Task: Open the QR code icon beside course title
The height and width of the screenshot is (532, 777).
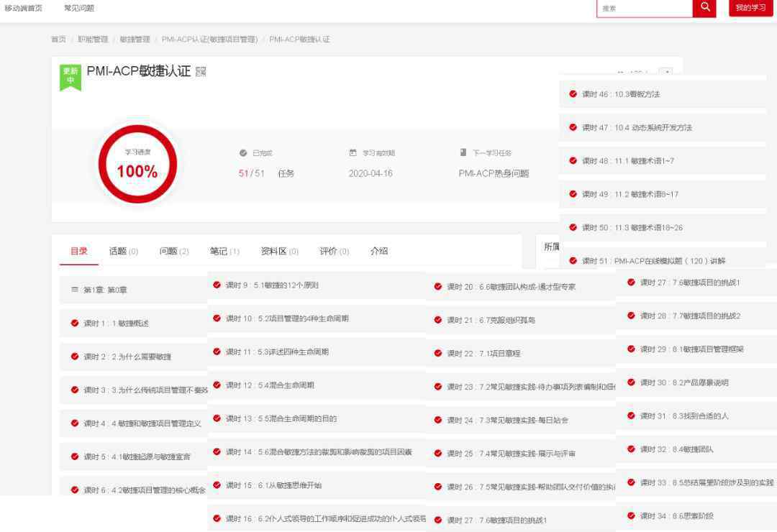Action: (201, 72)
